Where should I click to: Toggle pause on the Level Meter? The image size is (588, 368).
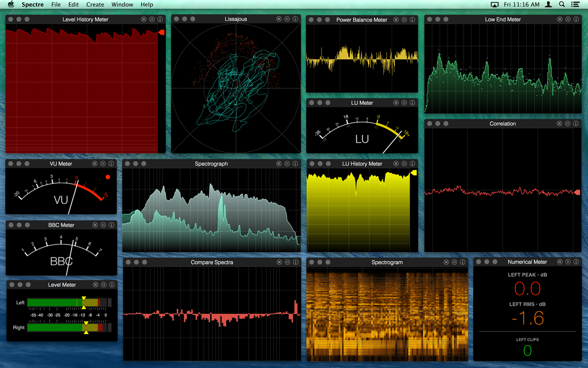103,284
